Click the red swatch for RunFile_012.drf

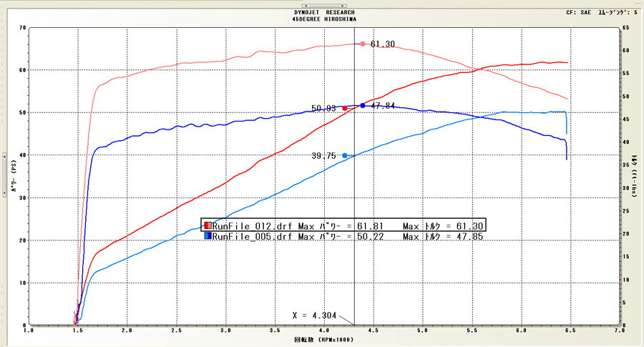pyautogui.click(x=208, y=226)
